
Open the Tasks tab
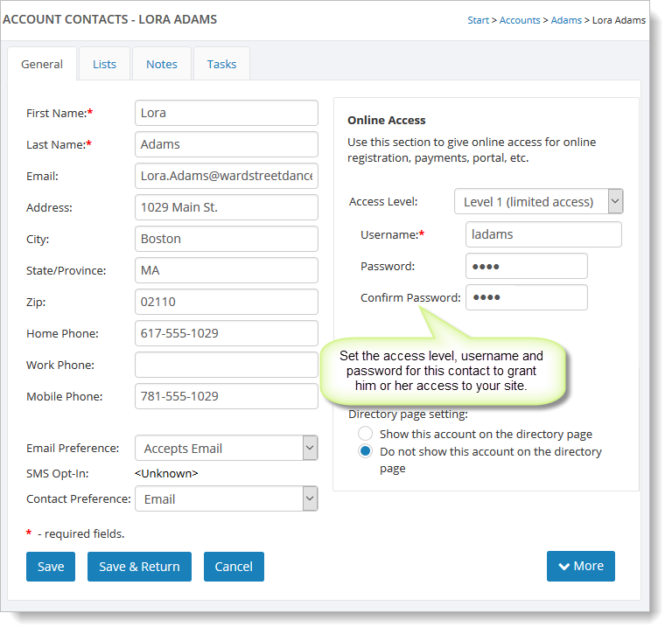coord(221,64)
